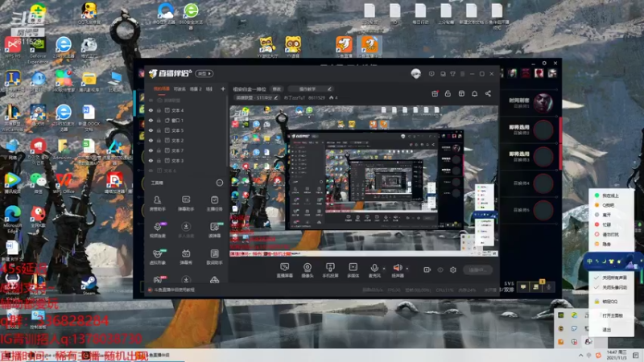Edit the 英雄联盟 category pencil
Image resolution: width=644 pixels, height=362 pixels.
pos(276,97)
